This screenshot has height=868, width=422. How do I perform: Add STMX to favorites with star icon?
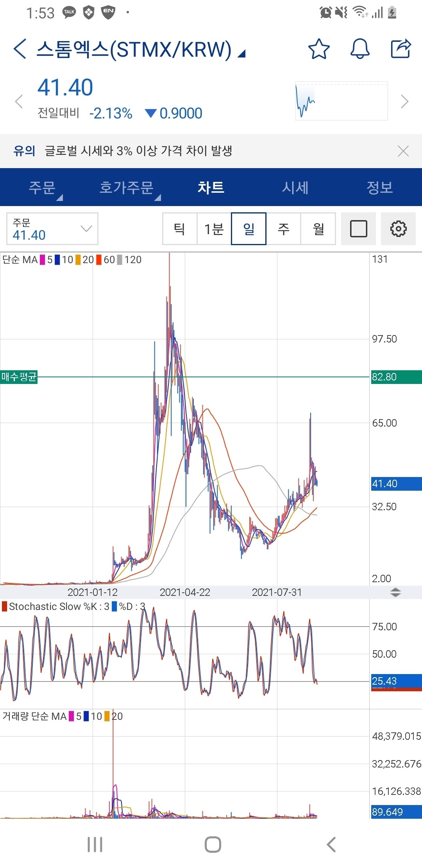point(319,49)
